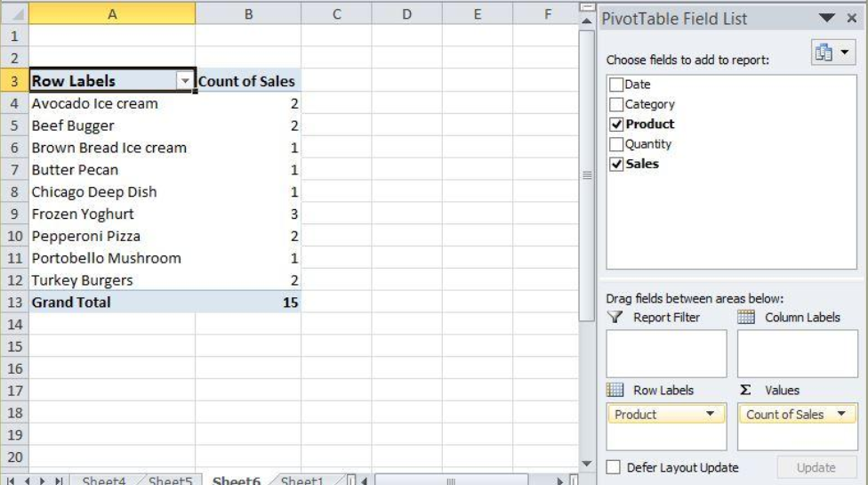Click the horizontal scrollbar right arrow

pyautogui.click(x=559, y=481)
